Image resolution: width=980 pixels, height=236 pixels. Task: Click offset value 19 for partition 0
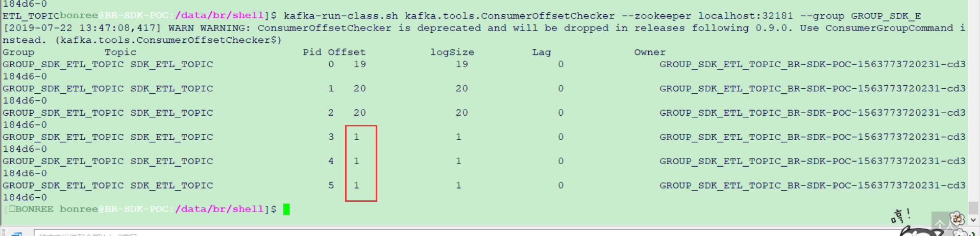360,65
